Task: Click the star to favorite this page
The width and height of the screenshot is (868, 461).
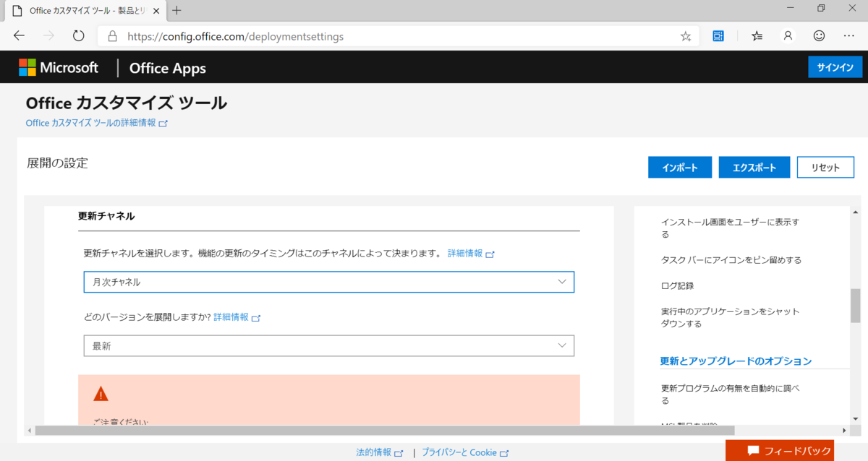Action: pos(685,35)
